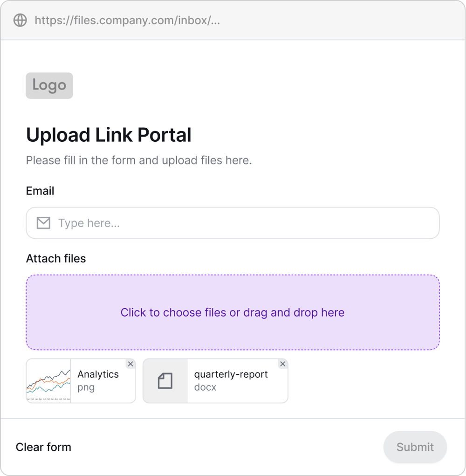
Task: Select the Analytics file name label
Action: 98,374
